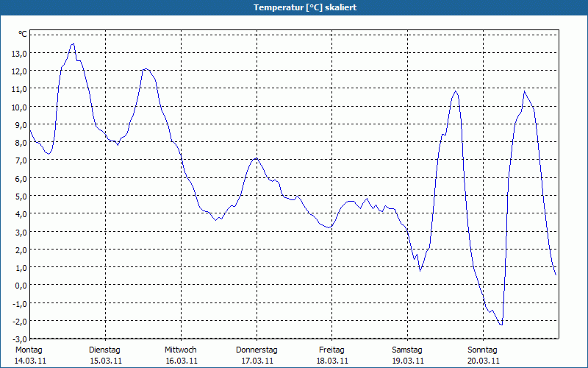Select the 'Freitag' day label
Viewport: 588px width, 368px height.
[332, 350]
